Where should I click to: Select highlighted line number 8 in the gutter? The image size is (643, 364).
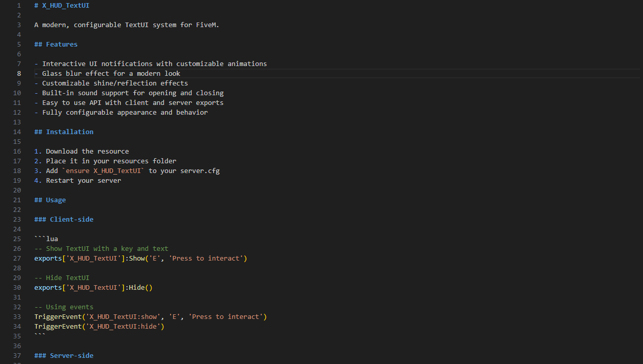(19, 73)
